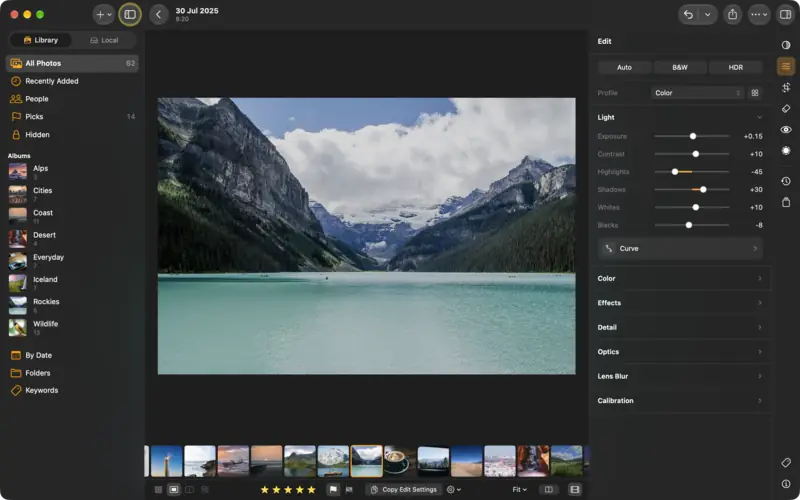Select the lighthouse thumbnail in filmstrip
This screenshot has height=500, width=800.
(x=166, y=461)
